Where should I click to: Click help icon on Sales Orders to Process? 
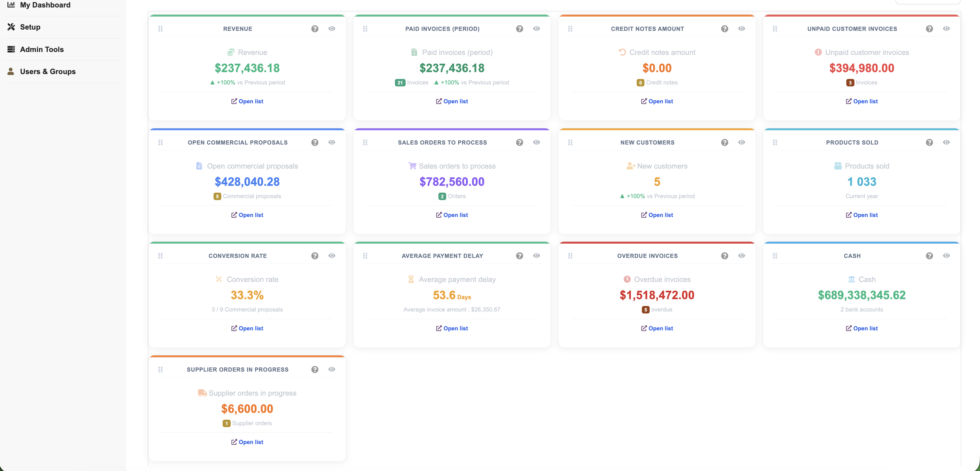tap(519, 142)
